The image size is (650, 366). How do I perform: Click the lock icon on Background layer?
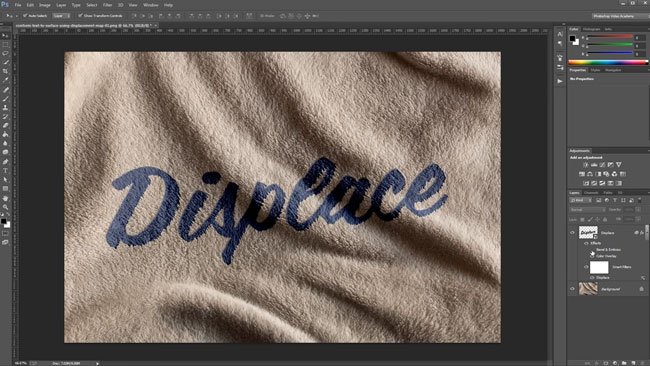coord(641,289)
